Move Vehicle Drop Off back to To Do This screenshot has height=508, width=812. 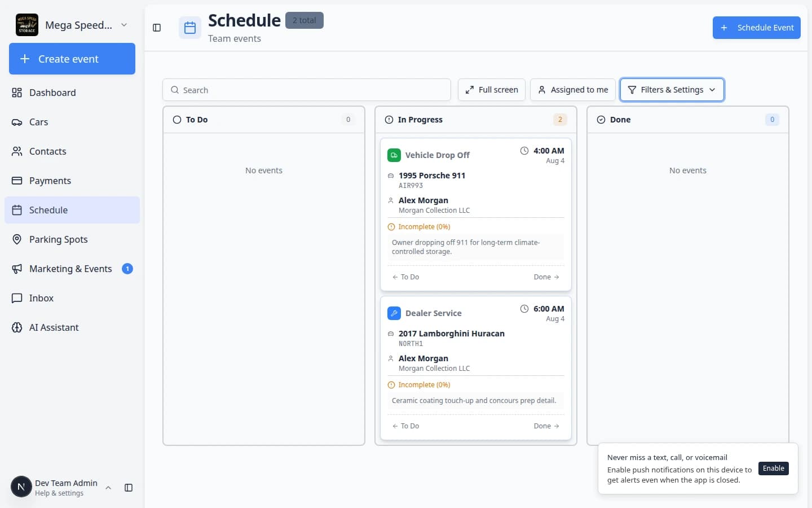tap(406, 277)
